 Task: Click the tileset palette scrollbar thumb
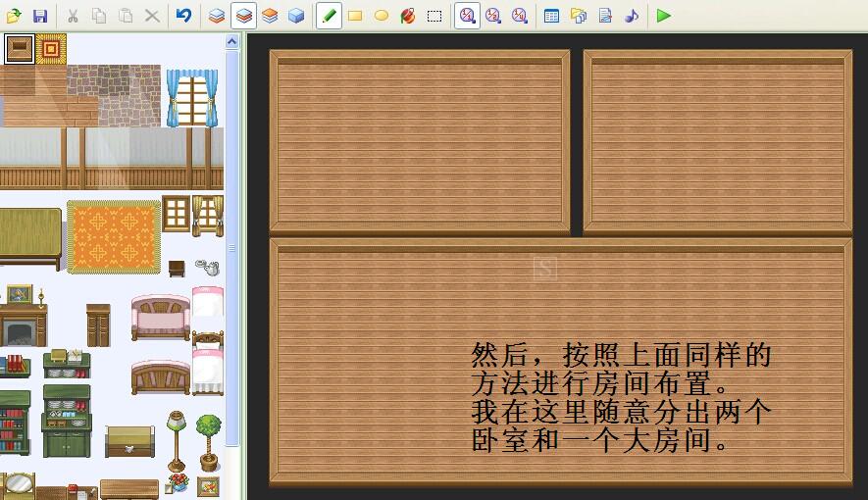pyautogui.click(x=231, y=248)
